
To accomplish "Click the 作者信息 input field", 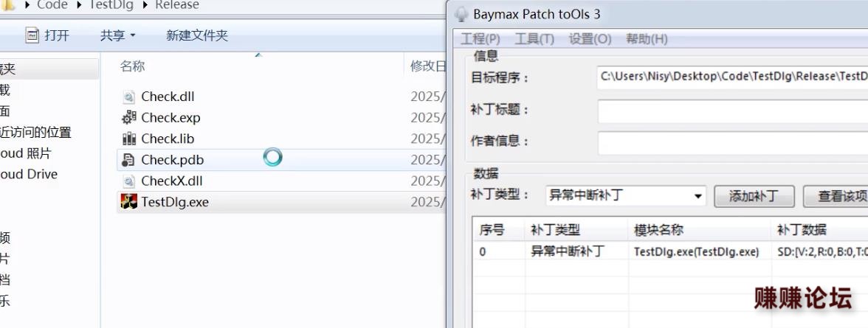I will [x=732, y=142].
